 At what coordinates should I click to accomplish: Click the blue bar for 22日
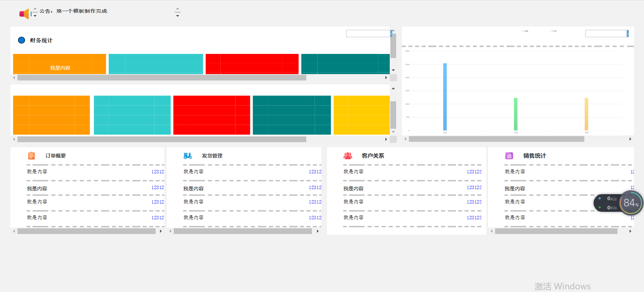(445, 97)
